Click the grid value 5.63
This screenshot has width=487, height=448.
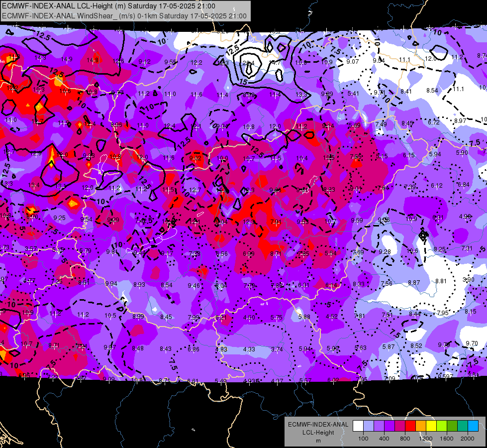tap(361, 347)
